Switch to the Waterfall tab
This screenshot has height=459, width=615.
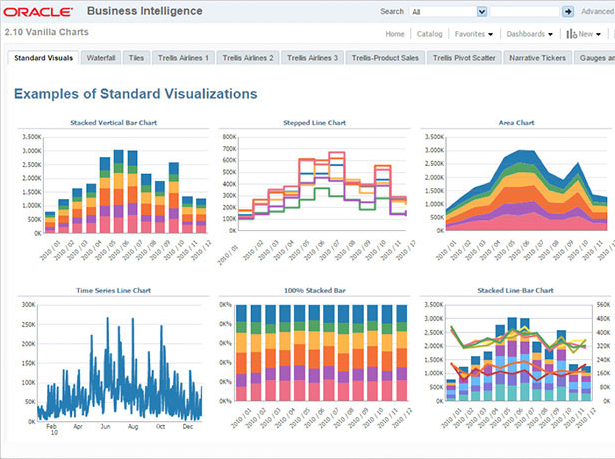tap(101, 58)
